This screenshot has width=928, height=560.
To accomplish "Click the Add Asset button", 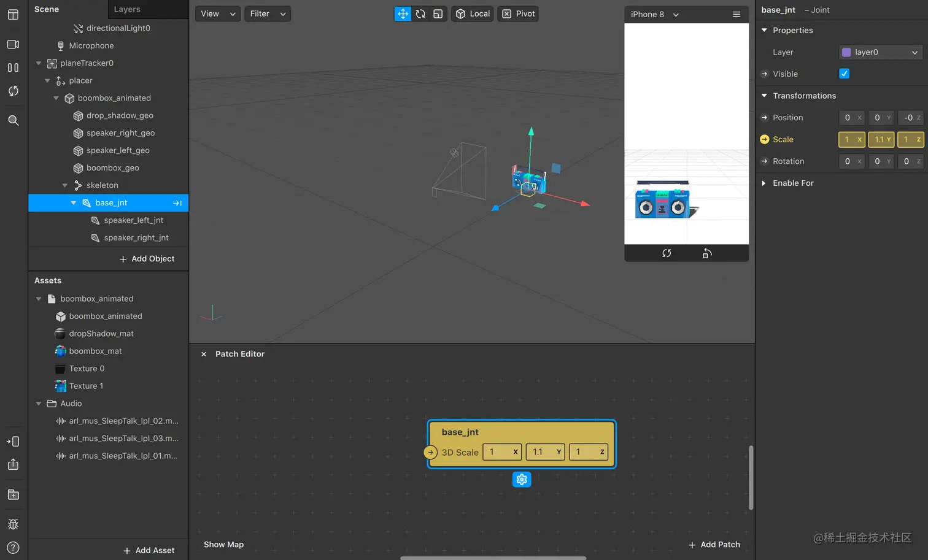I will coord(149,550).
